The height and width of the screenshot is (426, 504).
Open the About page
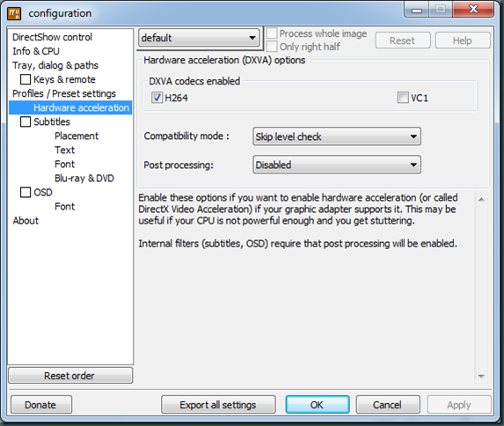pyautogui.click(x=26, y=221)
